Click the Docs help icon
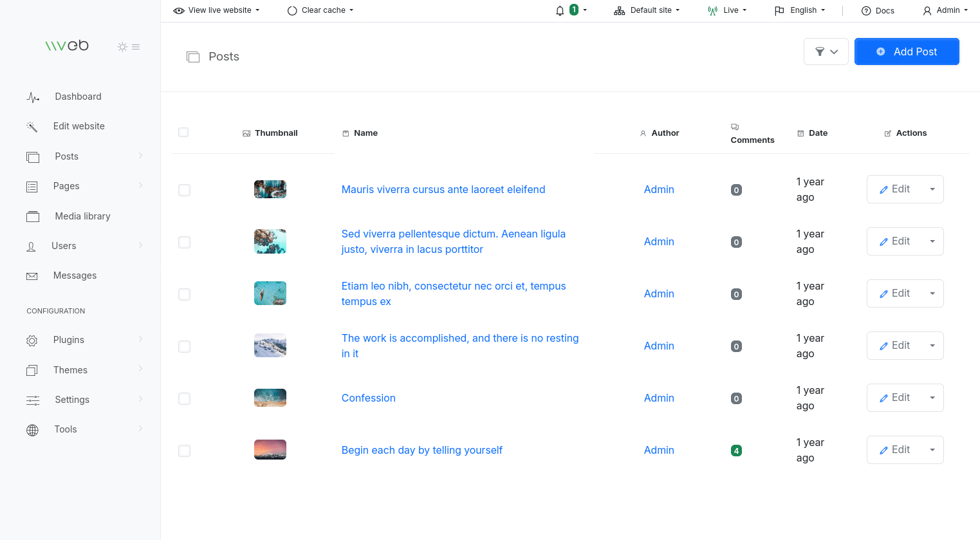The width and height of the screenshot is (980, 540). click(866, 11)
